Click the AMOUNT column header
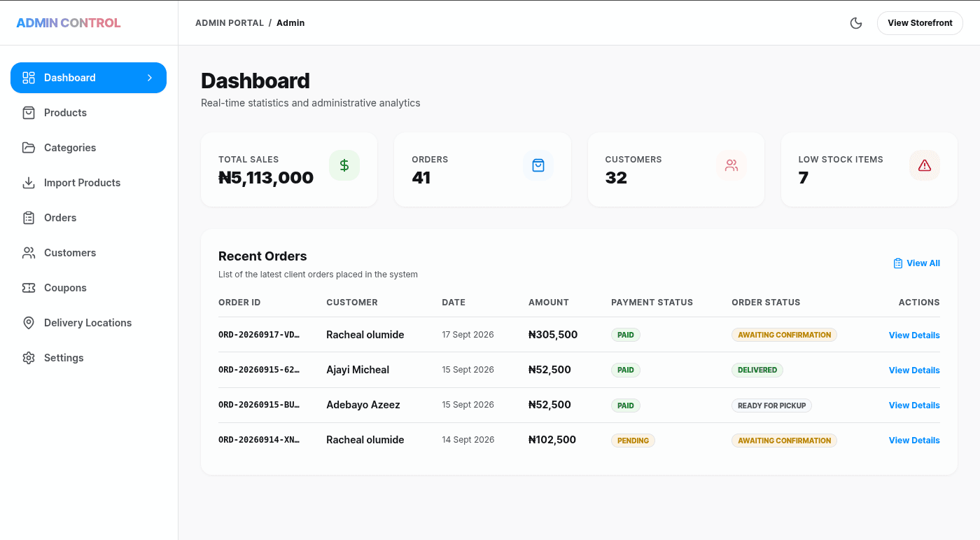The height and width of the screenshot is (540, 980). point(549,303)
